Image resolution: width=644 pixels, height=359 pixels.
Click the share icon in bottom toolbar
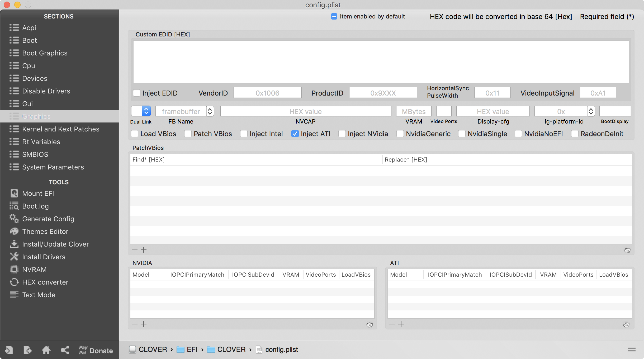pyautogui.click(x=65, y=350)
